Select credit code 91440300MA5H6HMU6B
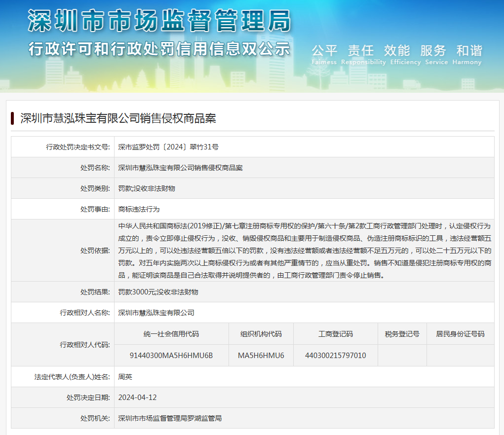504x435 pixels. [x=171, y=356]
